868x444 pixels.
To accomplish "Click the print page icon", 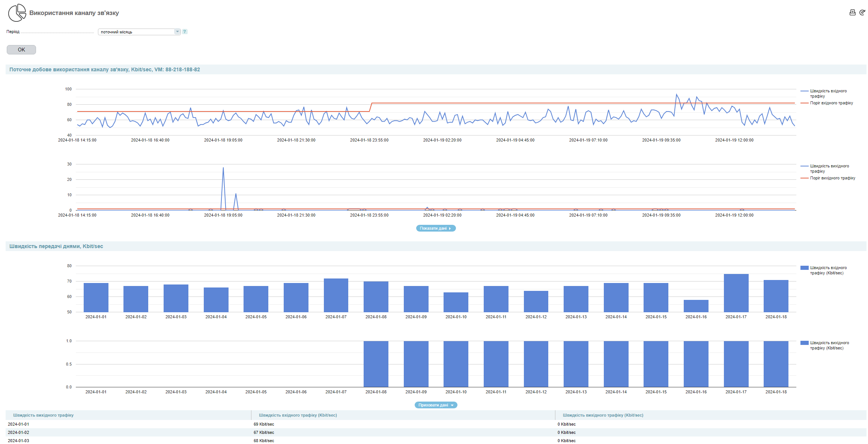I will tap(852, 12).
